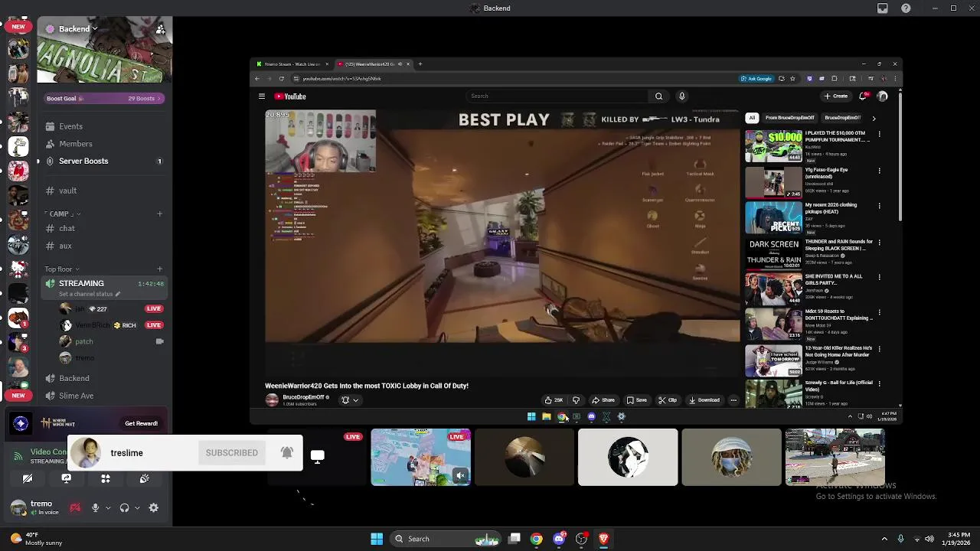Select the From BruceDropEmOff chip

point(789,118)
